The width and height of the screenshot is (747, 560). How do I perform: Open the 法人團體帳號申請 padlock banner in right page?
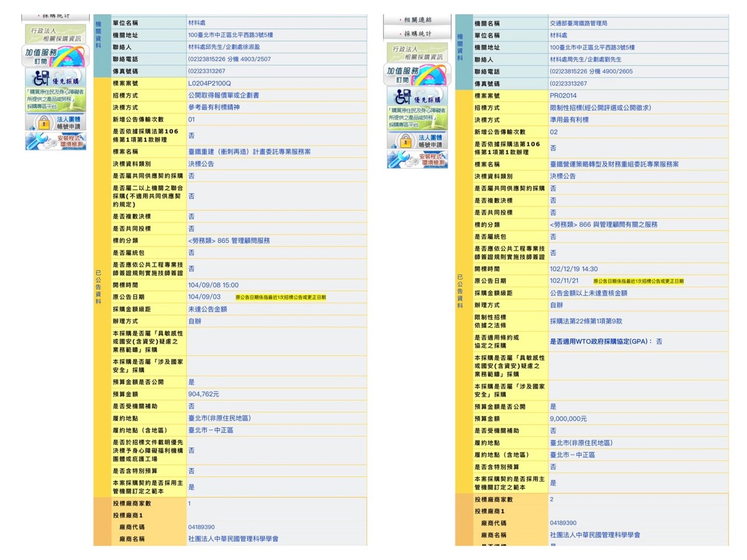pyautogui.click(x=417, y=141)
